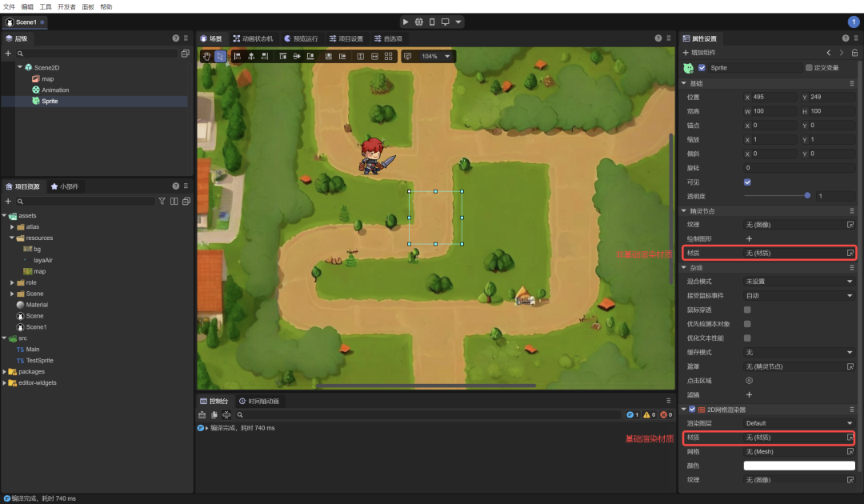This screenshot has height=504, width=864.
Task: Click the filter funnel icon in 项目资源 panel
Action: point(162,201)
